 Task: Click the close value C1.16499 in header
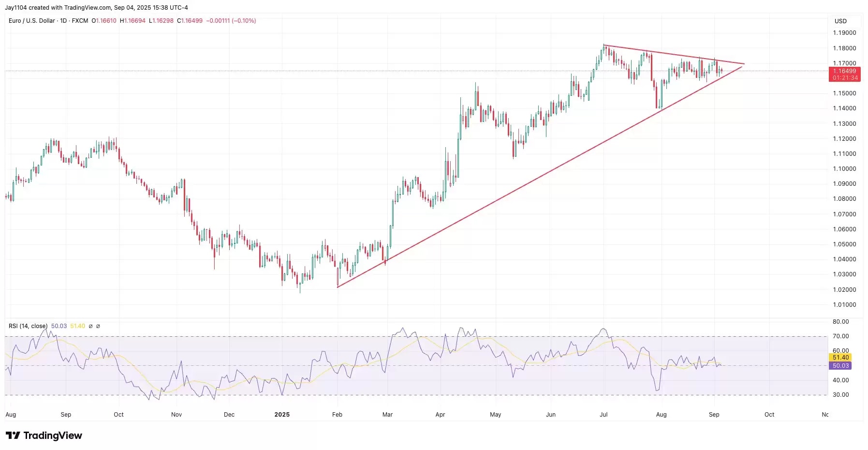click(x=190, y=21)
